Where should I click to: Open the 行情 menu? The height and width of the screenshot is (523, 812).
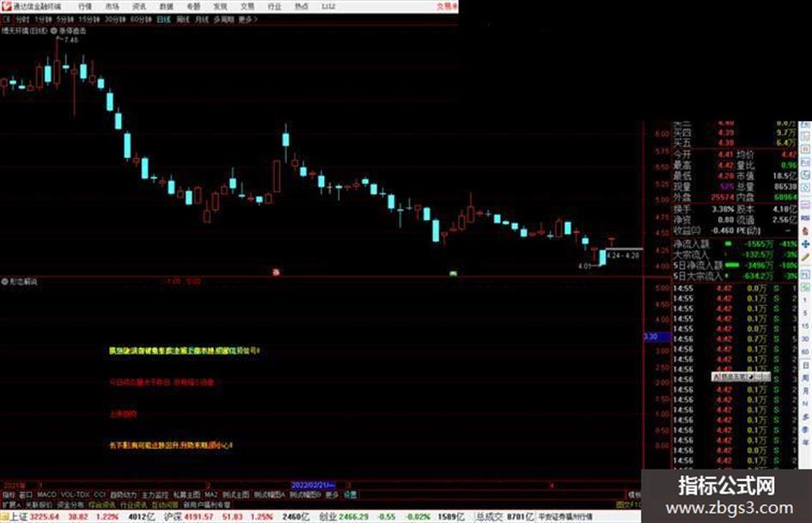click(85, 6)
